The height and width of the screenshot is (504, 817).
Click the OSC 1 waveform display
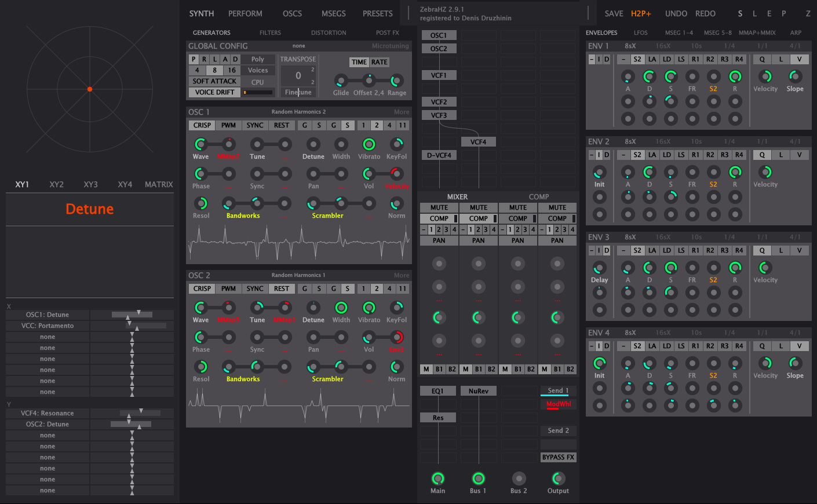[x=299, y=242]
